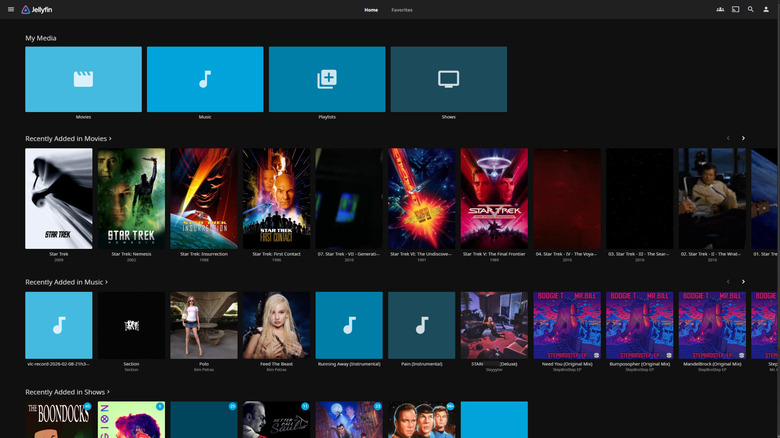Go to previous page of recent music
Viewport: 780px width, 438px height.
coord(728,282)
